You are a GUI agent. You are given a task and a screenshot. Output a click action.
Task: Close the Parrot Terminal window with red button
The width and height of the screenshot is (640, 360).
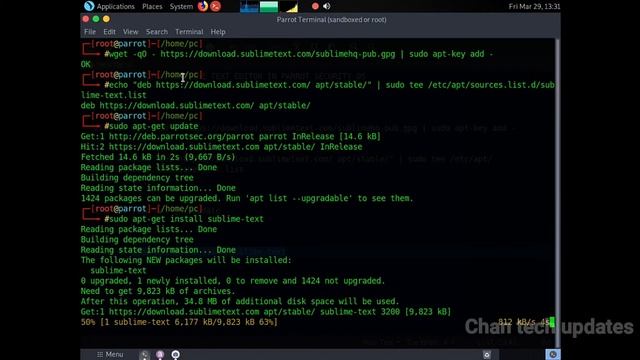click(86, 19)
